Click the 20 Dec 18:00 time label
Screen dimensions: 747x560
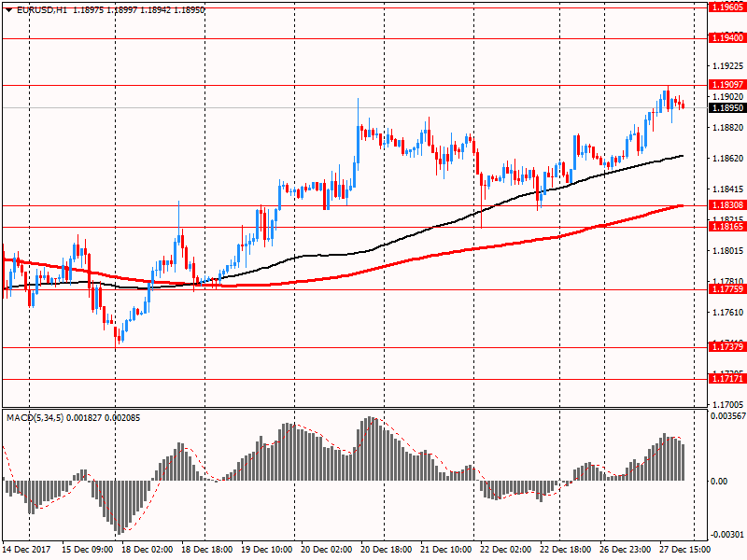[x=387, y=549]
